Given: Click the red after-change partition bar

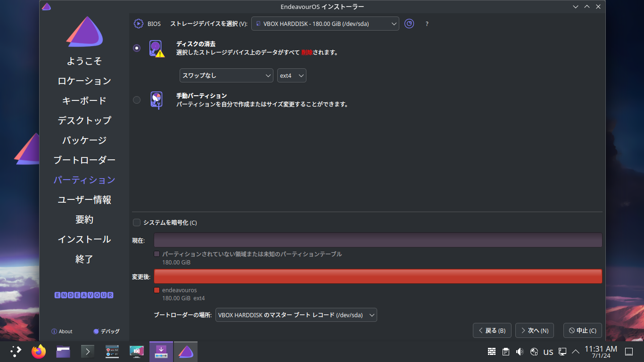Looking at the screenshot, I should (x=378, y=276).
